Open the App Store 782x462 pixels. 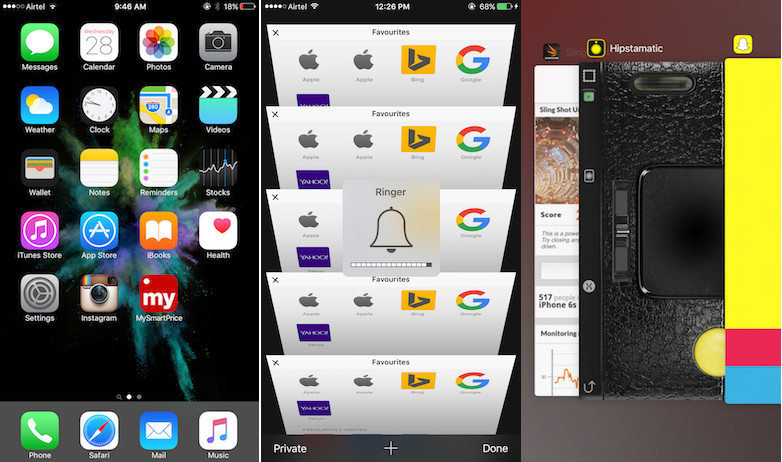99,231
